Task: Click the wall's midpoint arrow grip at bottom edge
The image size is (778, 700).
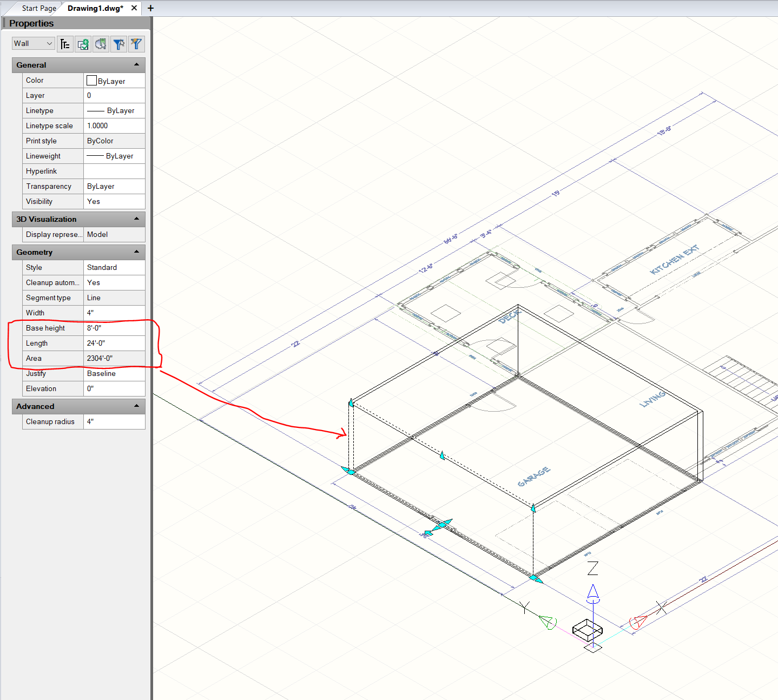Action: pyautogui.click(x=441, y=525)
